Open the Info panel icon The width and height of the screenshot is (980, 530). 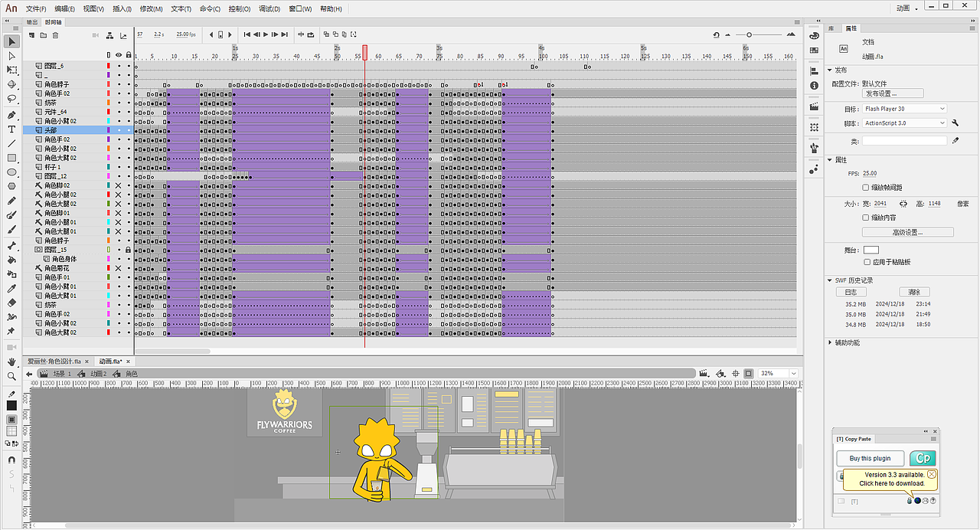pyautogui.click(x=814, y=86)
